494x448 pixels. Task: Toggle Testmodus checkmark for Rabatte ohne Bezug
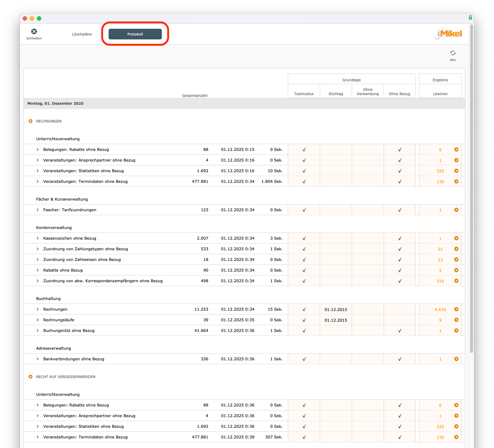[304, 271]
